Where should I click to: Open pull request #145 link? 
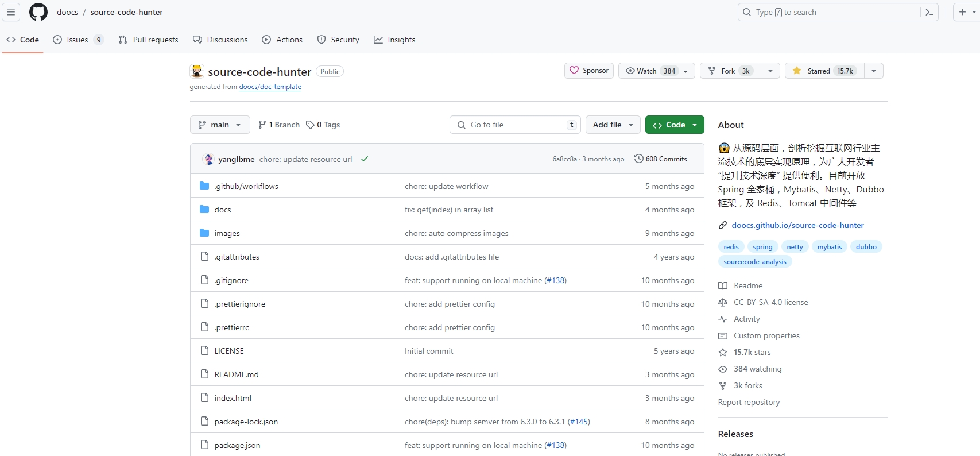click(x=578, y=422)
